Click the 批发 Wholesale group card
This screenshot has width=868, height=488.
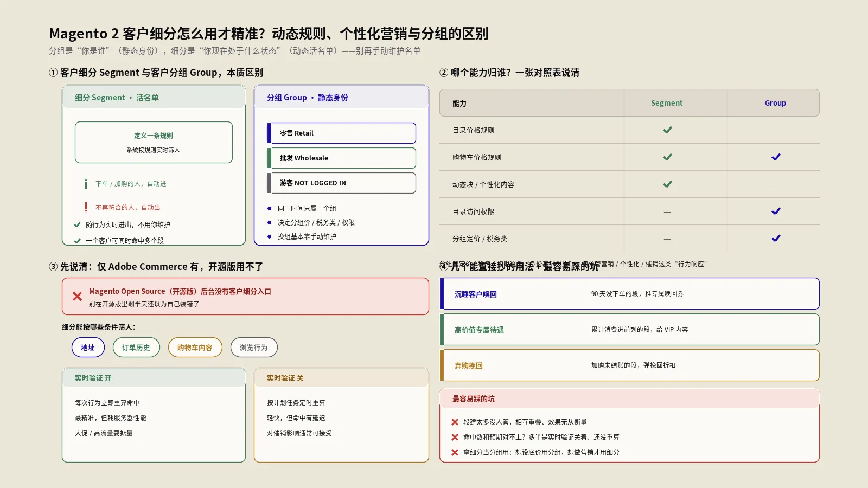tap(342, 158)
